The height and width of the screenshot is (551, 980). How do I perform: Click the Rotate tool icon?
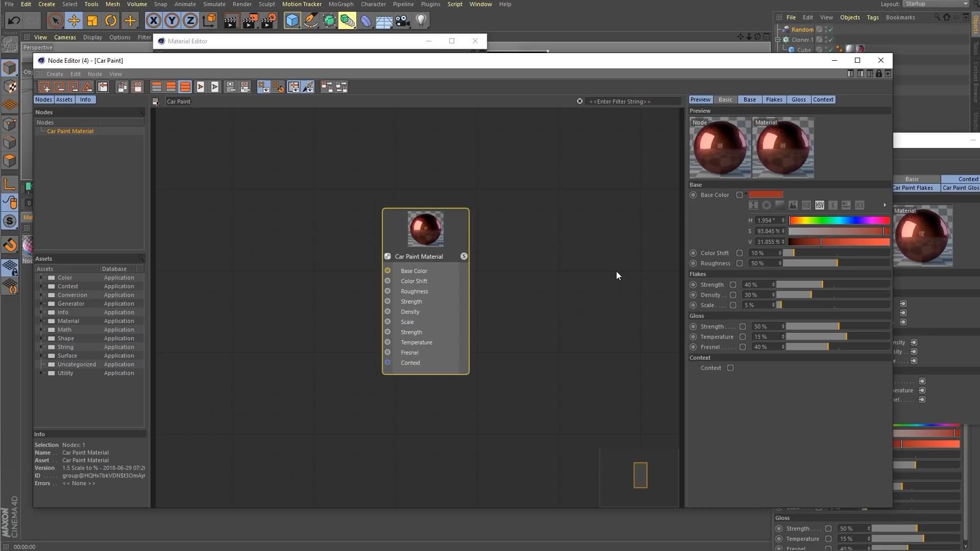[x=111, y=21]
